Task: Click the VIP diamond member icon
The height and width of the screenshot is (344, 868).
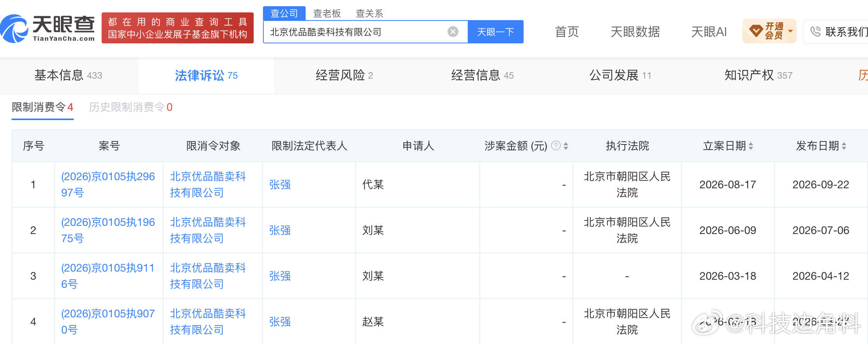Action: pos(756,31)
